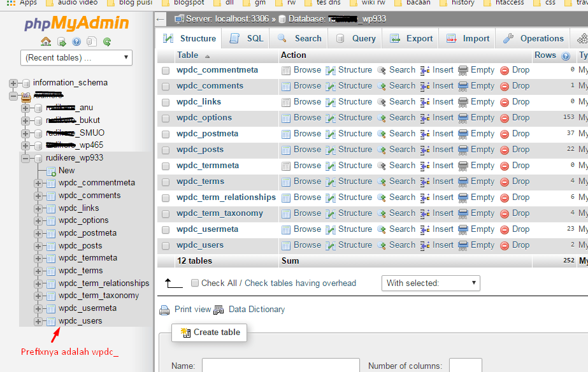The width and height of the screenshot is (588, 372).
Task: Open wpdc_options table link in main list
Action: click(x=204, y=118)
